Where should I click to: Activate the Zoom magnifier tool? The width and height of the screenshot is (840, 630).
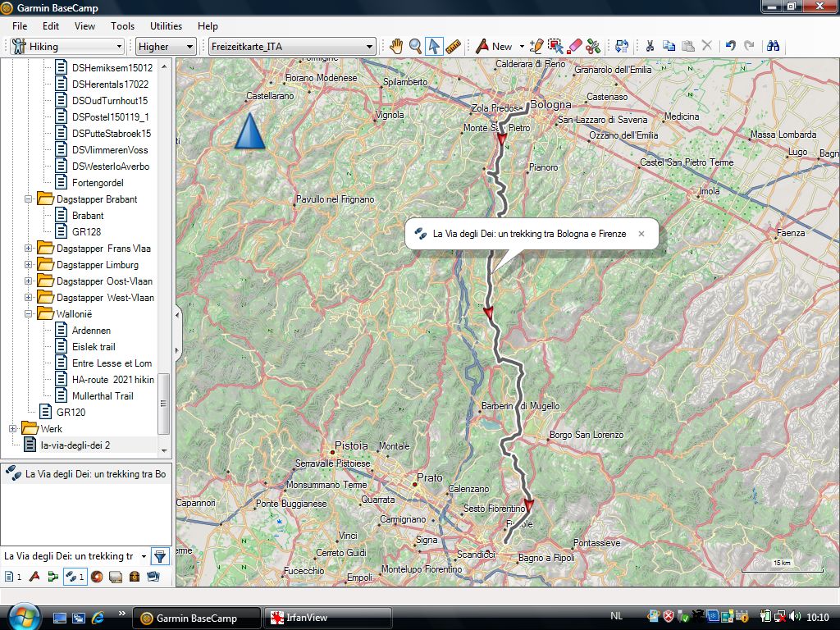point(416,47)
